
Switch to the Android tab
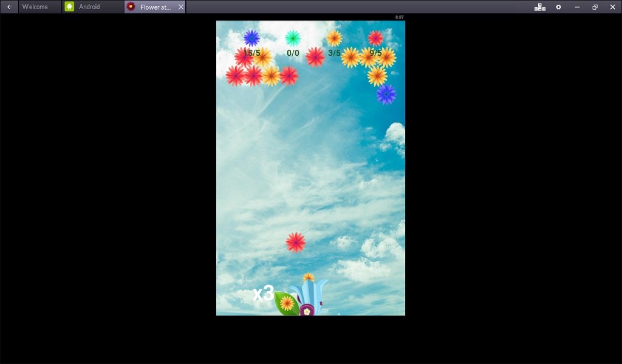click(x=91, y=7)
